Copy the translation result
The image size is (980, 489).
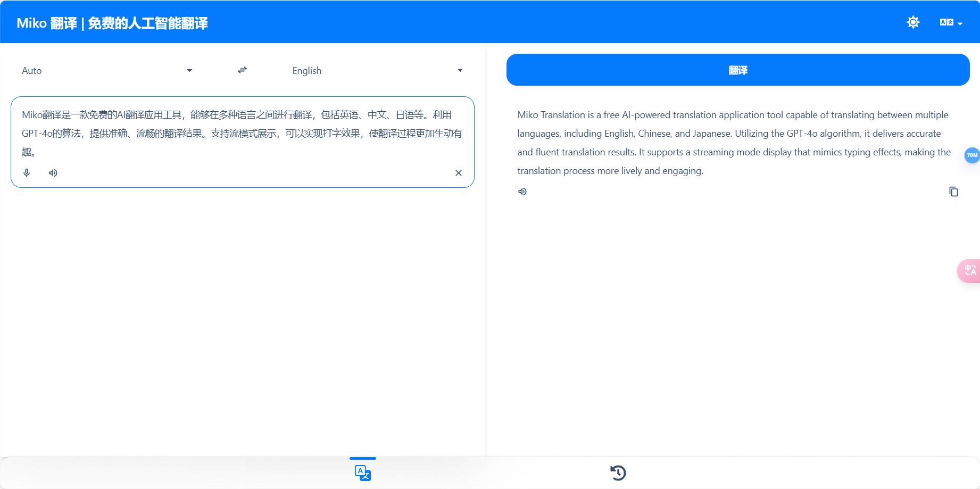[953, 192]
